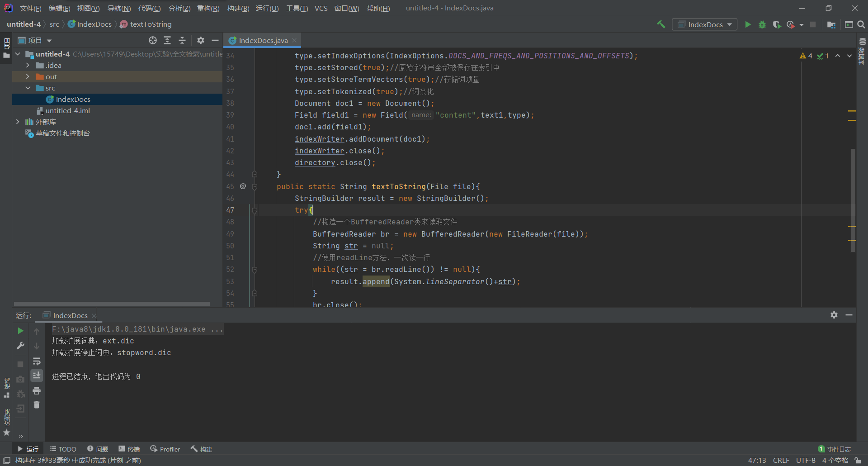Click UTF-8 encoding in status bar
The width and height of the screenshot is (868, 466).
click(806, 460)
